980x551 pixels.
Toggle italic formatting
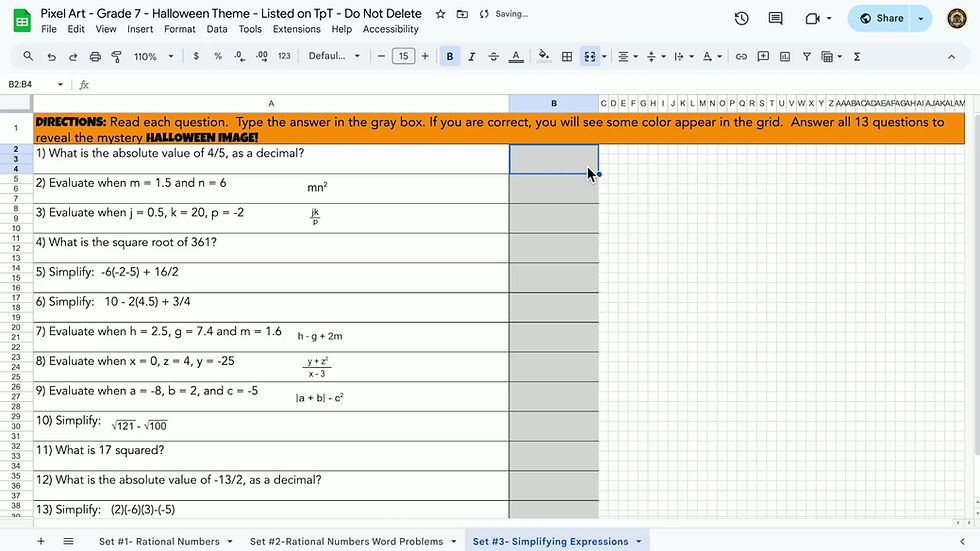click(x=472, y=56)
